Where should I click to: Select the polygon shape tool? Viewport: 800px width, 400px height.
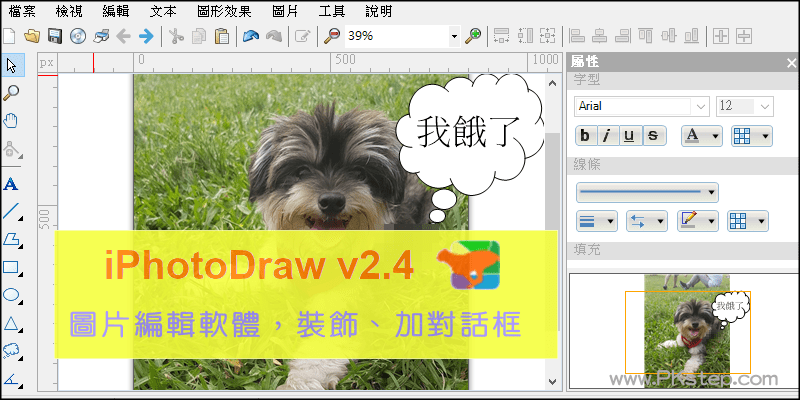coord(11,239)
